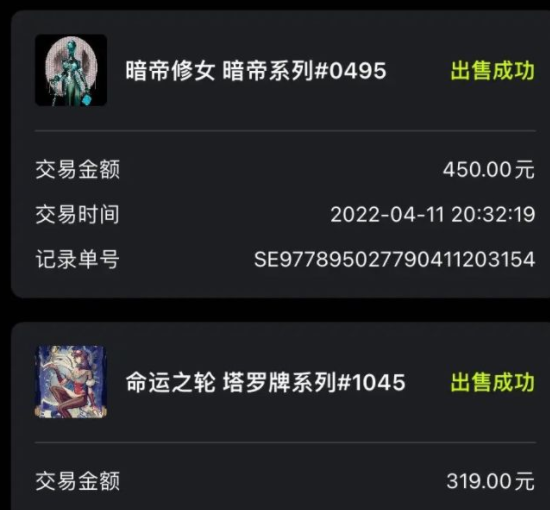The image size is (550, 510).
Task: Select the #0495 serial in first title
Action: tap(350, 71)
